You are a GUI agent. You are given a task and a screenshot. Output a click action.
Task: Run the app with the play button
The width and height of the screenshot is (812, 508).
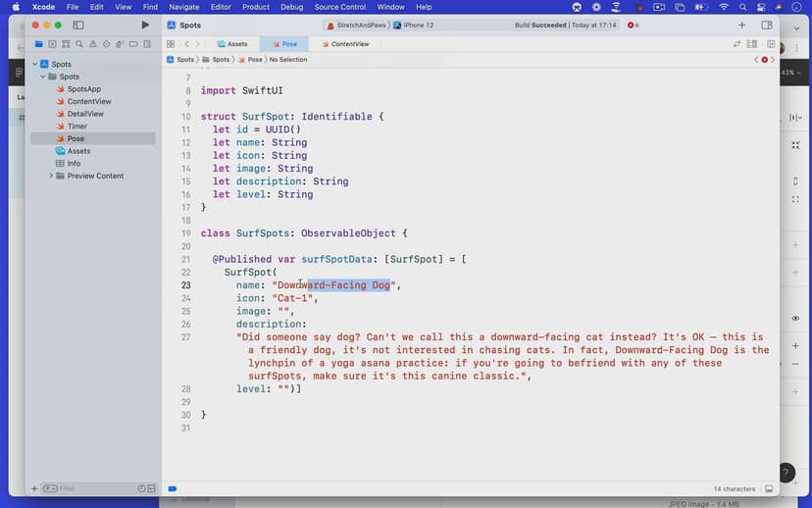[x=145, y=25]
